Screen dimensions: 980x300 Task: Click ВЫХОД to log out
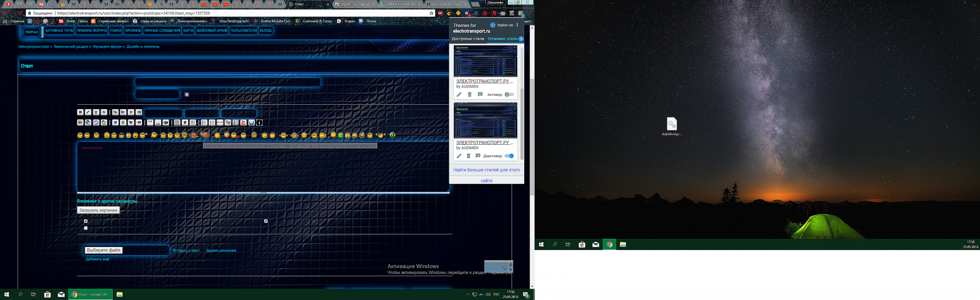point(266,30)
